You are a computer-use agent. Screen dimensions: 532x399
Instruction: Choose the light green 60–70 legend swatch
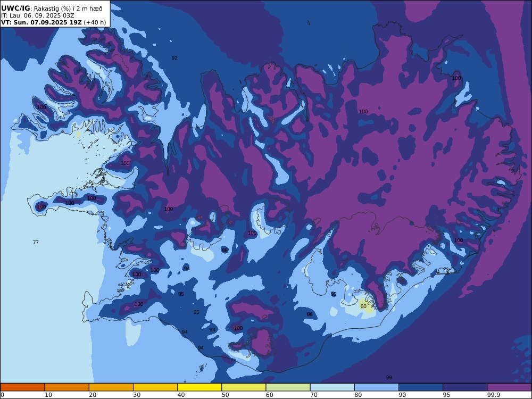(288, 387)
